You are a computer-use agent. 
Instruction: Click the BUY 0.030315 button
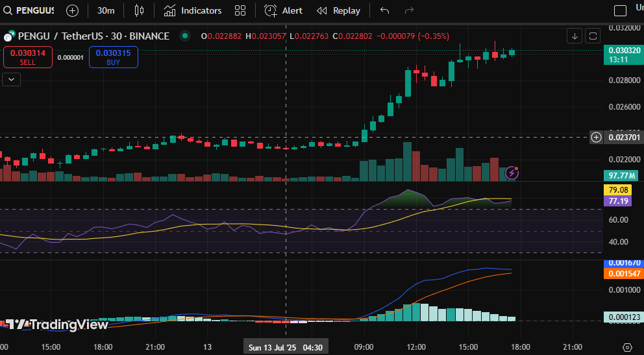(x=114, y=57)
